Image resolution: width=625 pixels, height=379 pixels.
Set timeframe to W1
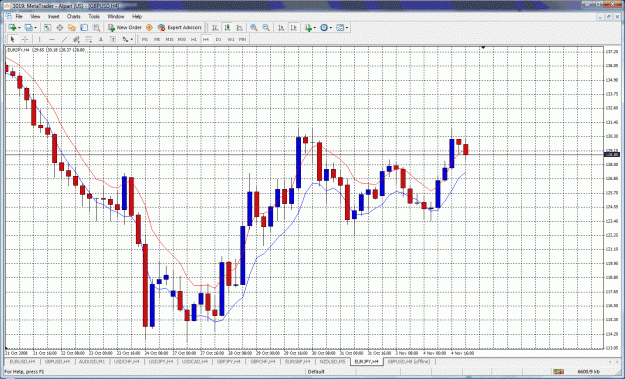pos(230,39)
